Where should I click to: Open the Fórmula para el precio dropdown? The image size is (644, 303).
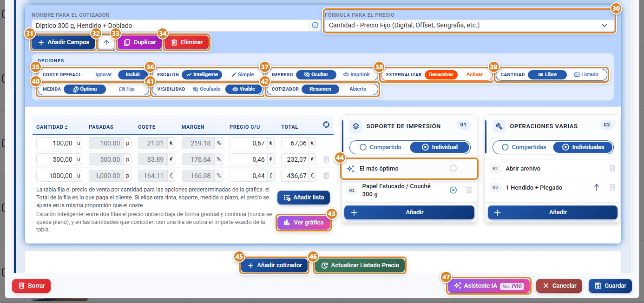(x=469, y=25)
